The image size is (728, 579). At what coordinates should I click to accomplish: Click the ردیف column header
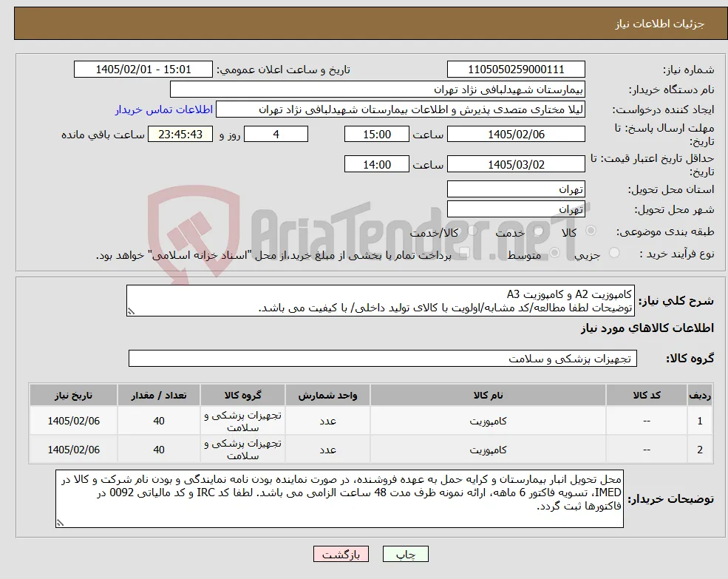click(x=700, y=396)
